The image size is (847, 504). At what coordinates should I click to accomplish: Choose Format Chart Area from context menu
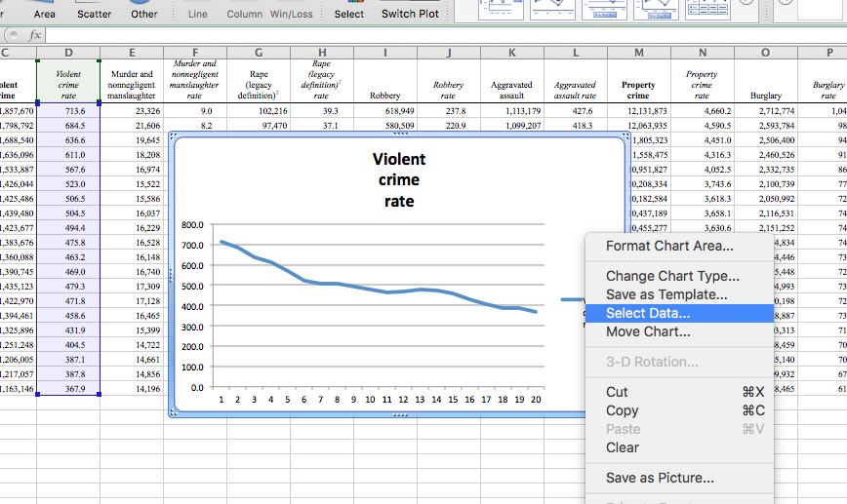pyautogui.click(x=669, y=247)
